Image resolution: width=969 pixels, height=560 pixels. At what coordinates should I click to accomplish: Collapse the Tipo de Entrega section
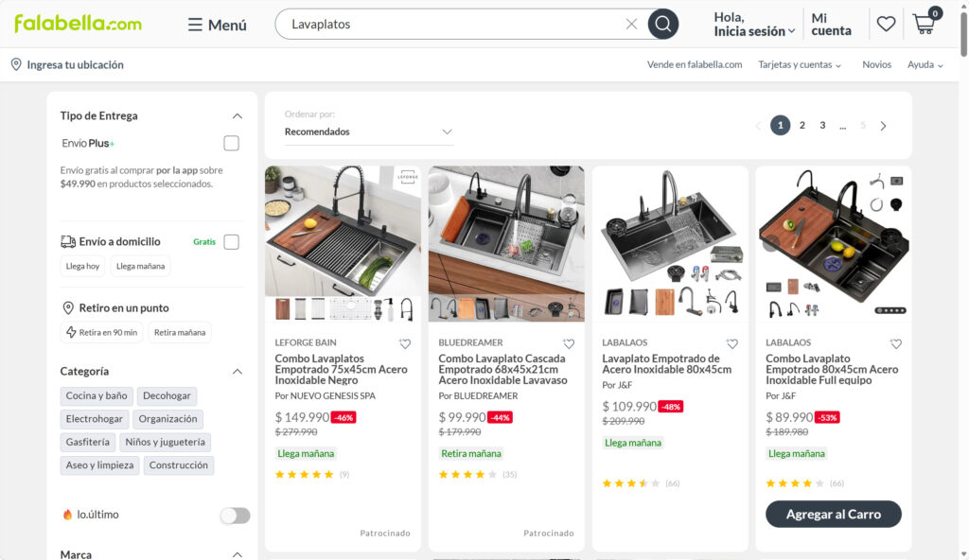pyautogui.click(x=238, y=115)
